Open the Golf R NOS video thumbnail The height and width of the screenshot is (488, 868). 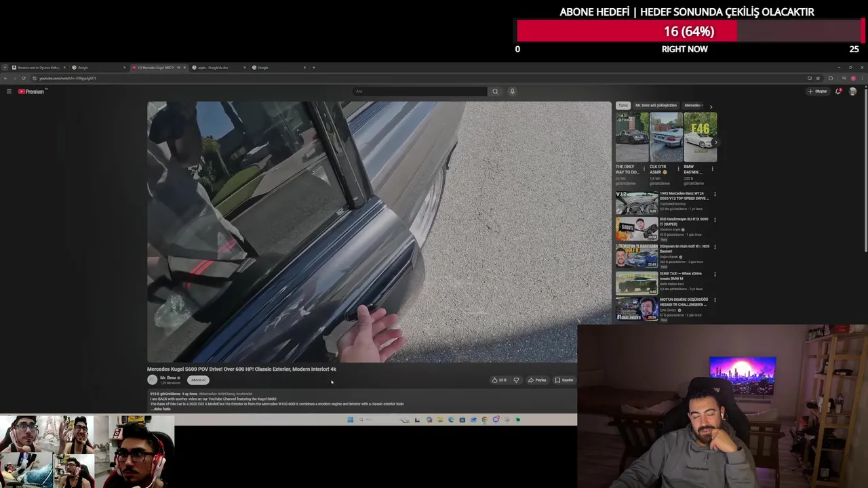coord(637,256)
